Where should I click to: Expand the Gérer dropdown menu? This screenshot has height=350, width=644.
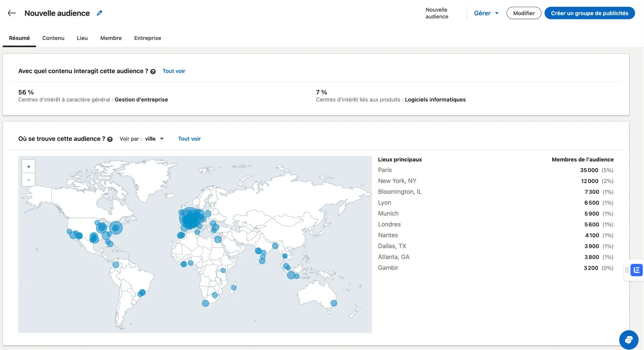pos(486,13)
